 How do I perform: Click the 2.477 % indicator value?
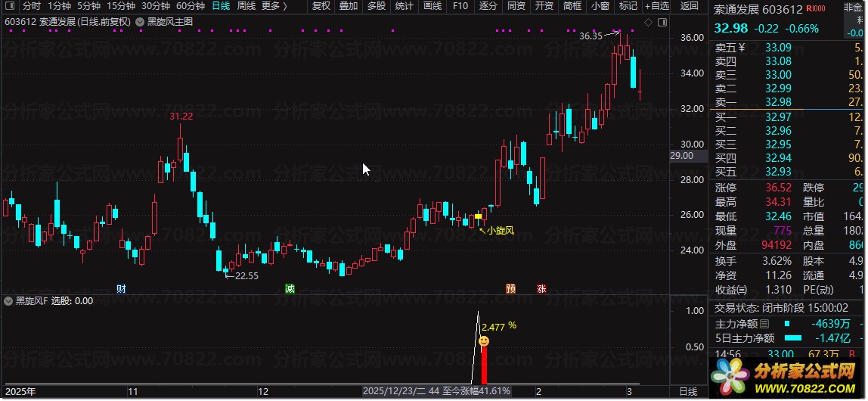[x=499, y=327]
